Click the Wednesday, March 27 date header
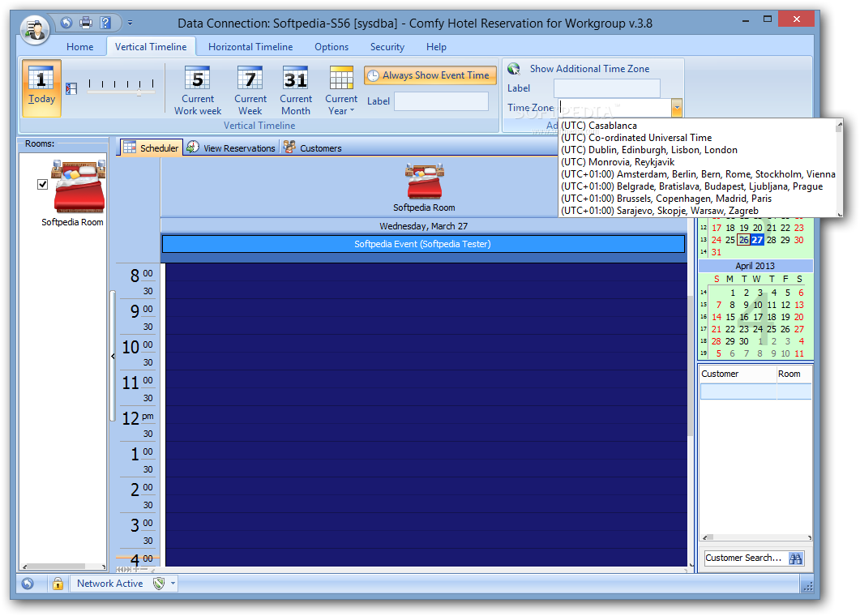This screenshot has width=860, height=616. point(423,226)
